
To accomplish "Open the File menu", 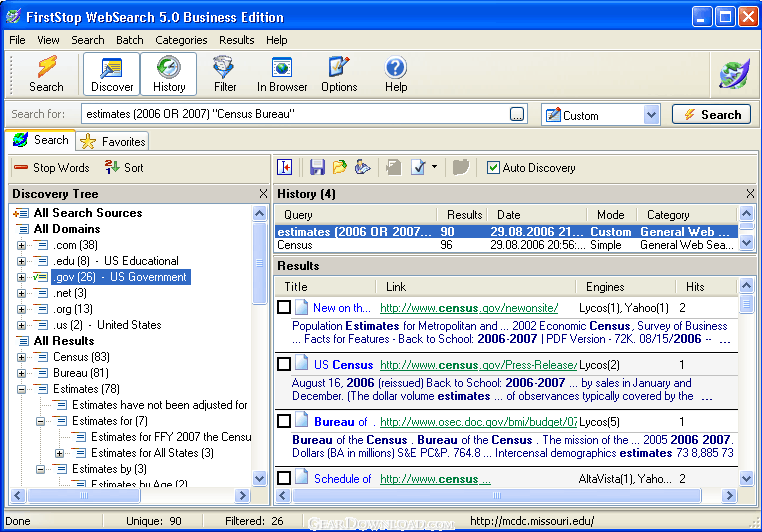I will point(17,40).
